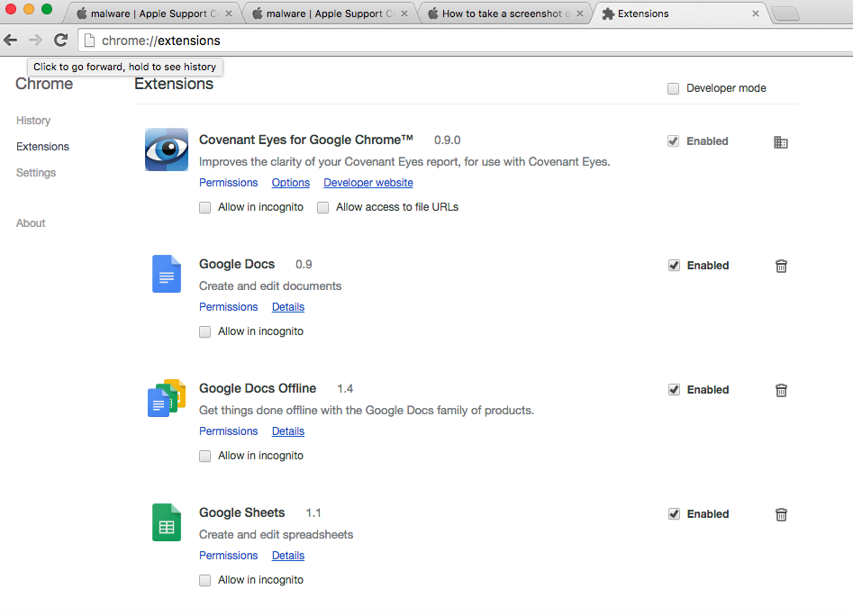Remove Google Docs with trash icon
Image resolution: width=853 pixels, height=616 pixels.
781,266
